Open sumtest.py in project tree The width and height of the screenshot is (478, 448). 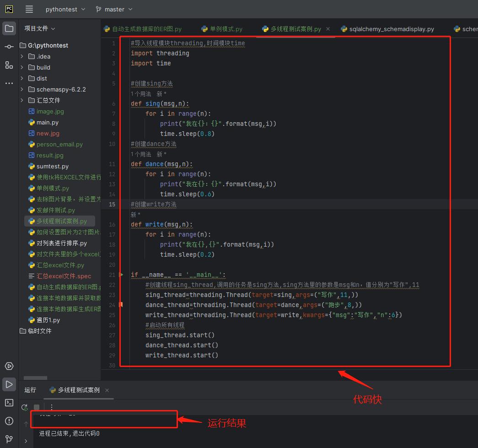point(48,166)
